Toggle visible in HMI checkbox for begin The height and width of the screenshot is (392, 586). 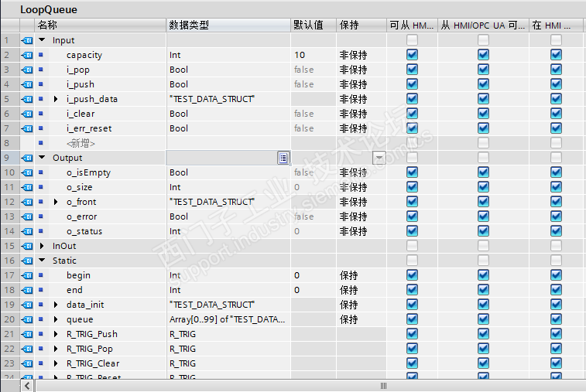556,275
